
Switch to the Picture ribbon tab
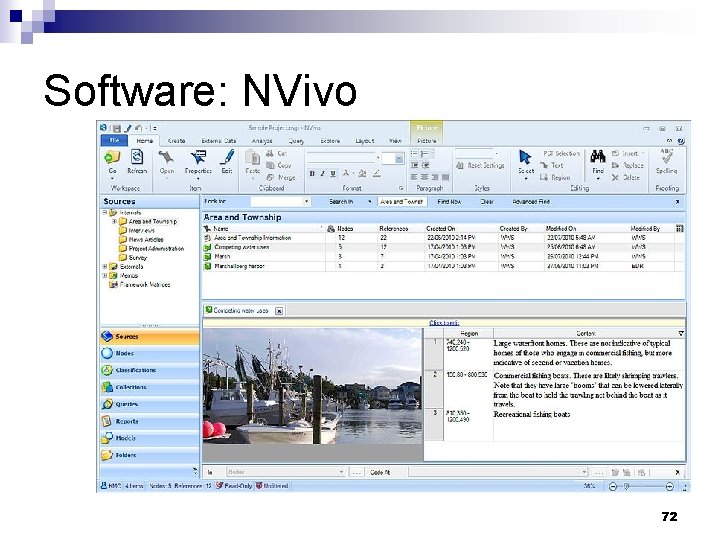pos(427,141)
